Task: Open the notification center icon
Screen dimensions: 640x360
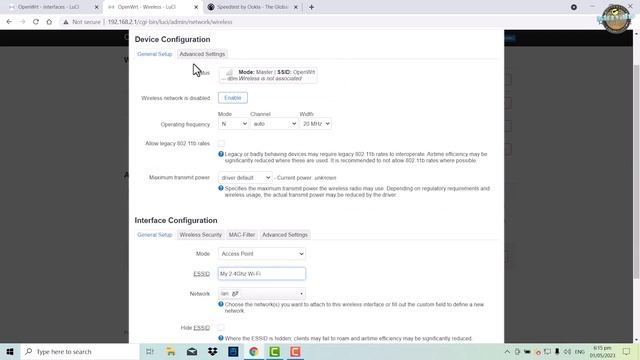Action: 627,352
